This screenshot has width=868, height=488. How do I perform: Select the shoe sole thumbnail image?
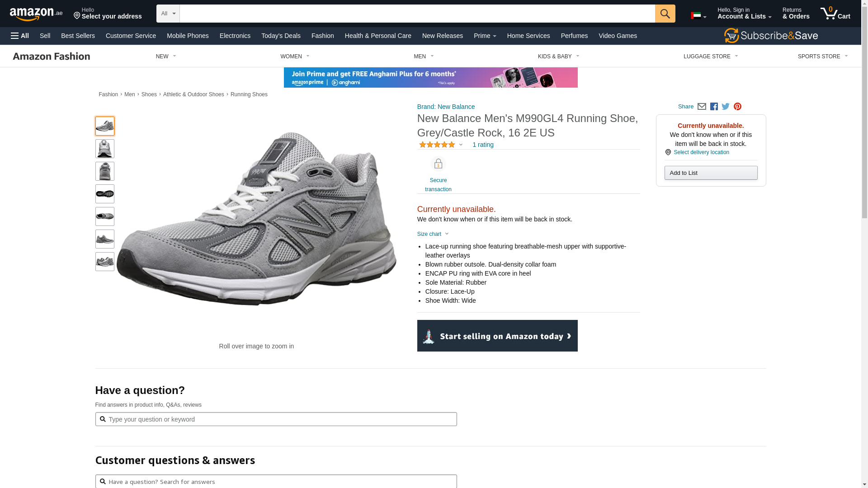point(105,194)
